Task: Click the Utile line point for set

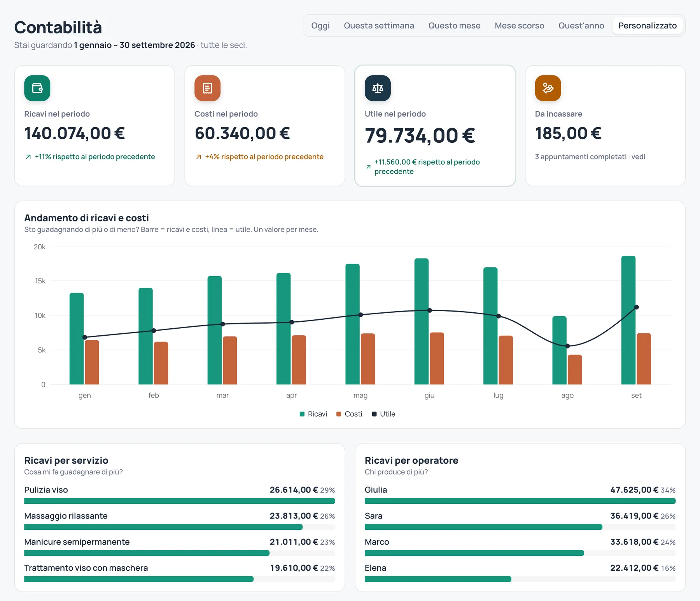Action: click(x=637, y=307)
